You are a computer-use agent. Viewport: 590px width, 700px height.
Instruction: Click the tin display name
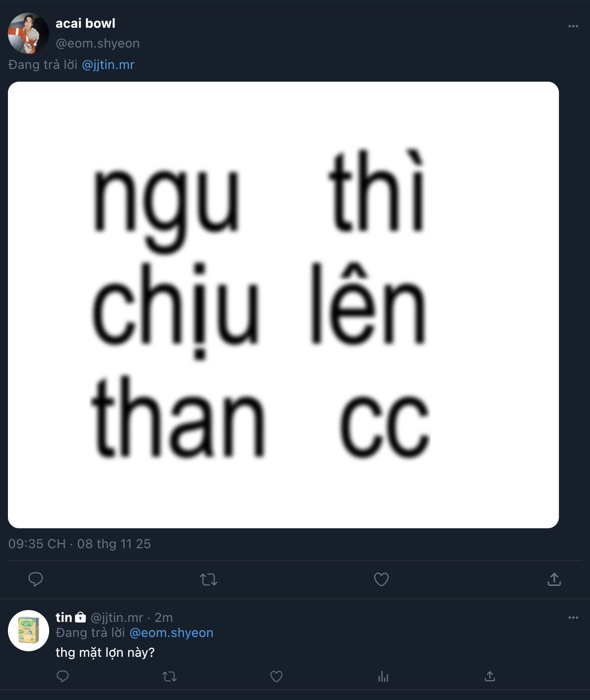(x=64, y=617)
